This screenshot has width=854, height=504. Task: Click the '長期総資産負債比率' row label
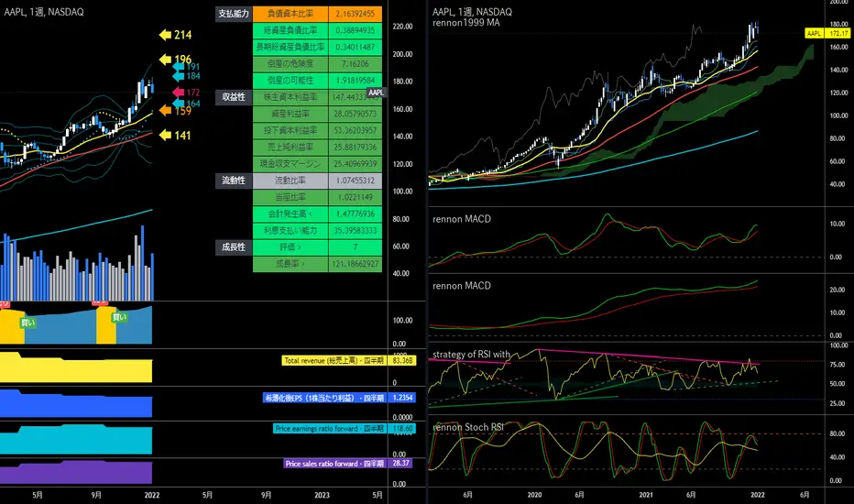pos(290,47)
